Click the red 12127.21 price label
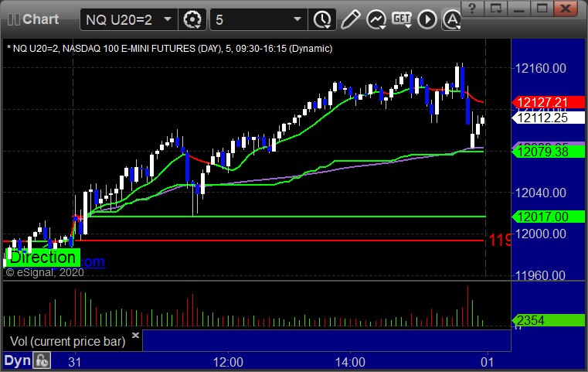Viewport: 588px width, 372px height. 548,102
